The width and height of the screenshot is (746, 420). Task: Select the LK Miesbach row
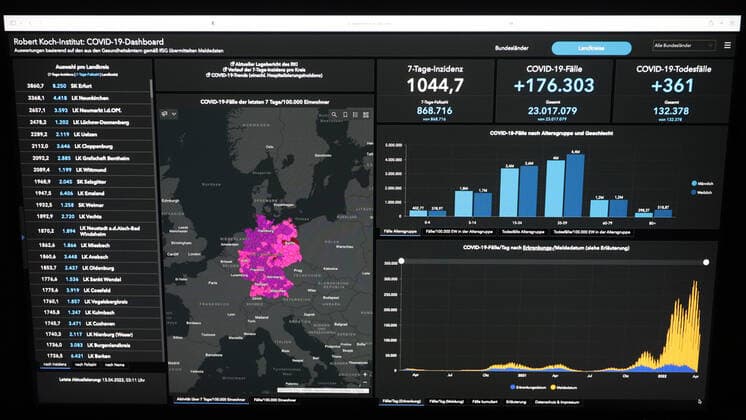click(x=94, y=245)
